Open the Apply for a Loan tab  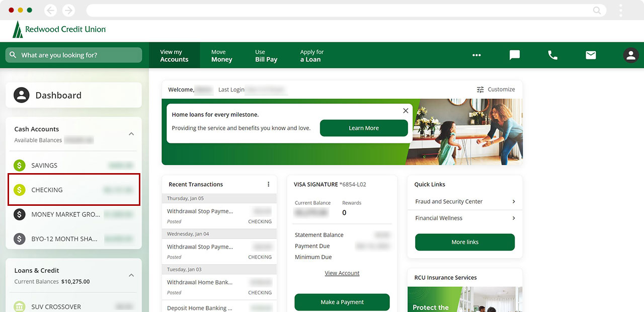click(x=312, y=55)
